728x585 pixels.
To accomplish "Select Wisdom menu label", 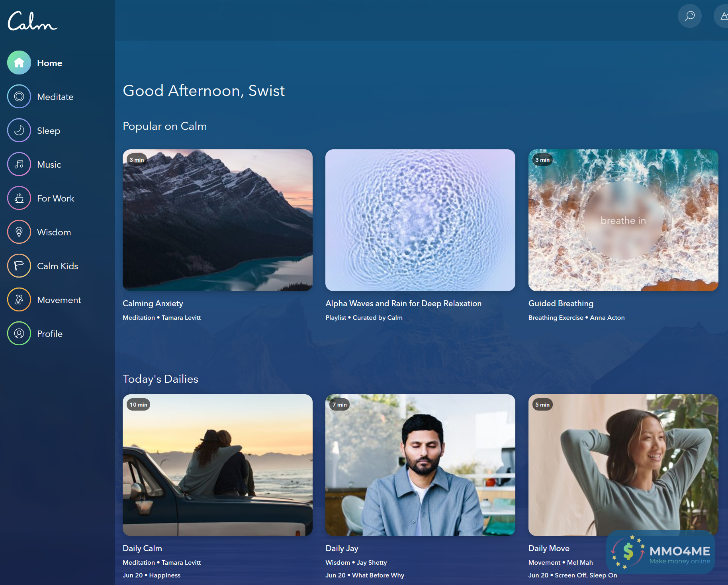I will point(54,232).
